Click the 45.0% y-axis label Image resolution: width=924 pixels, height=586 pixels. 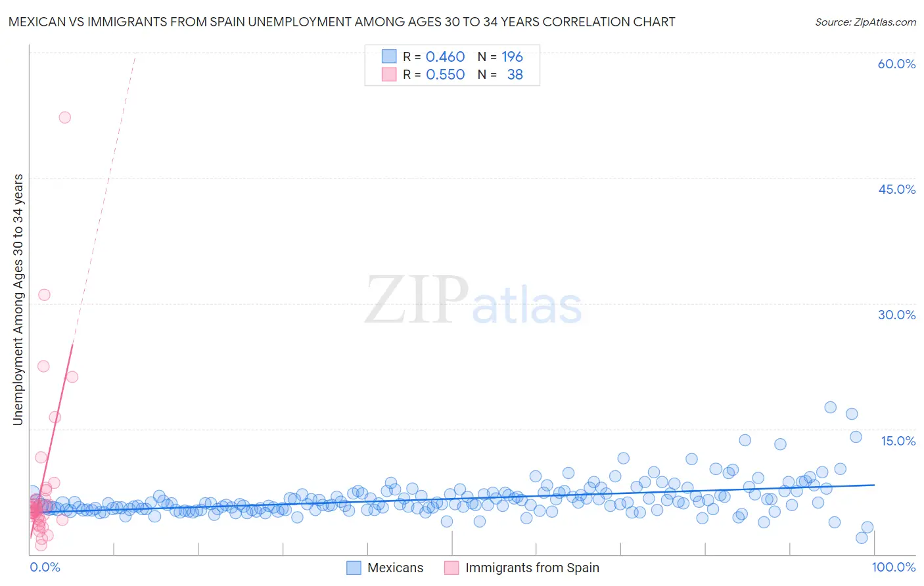tap(896, 189)
